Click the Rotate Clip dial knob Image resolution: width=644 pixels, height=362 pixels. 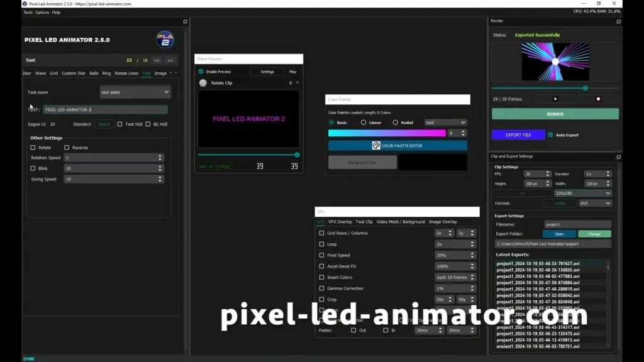coord(203,83)
